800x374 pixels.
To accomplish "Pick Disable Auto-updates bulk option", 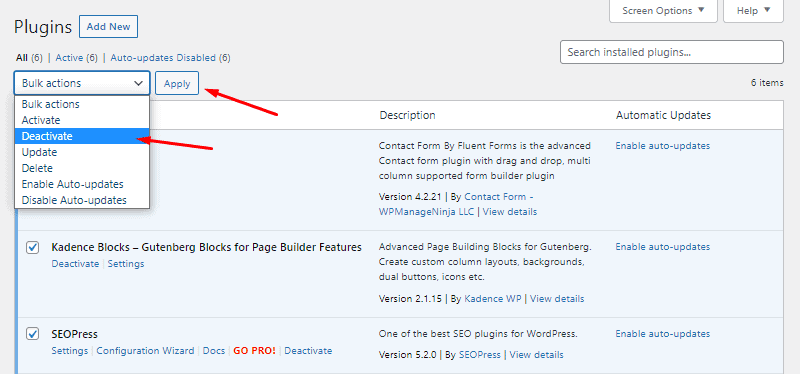I will pyautogui.click(x=82, y=200).
